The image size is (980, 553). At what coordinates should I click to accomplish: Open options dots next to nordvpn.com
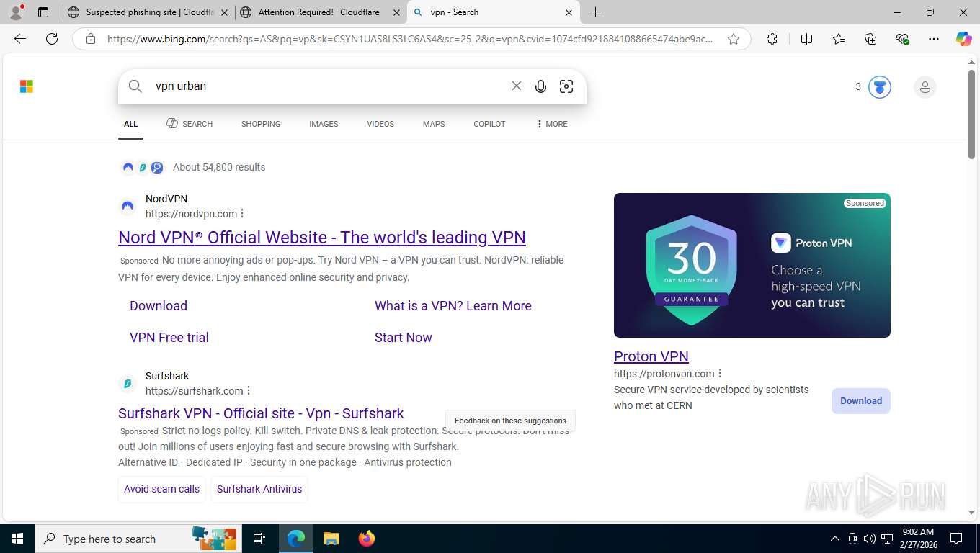pyautogui.click(x=242, y=214)
